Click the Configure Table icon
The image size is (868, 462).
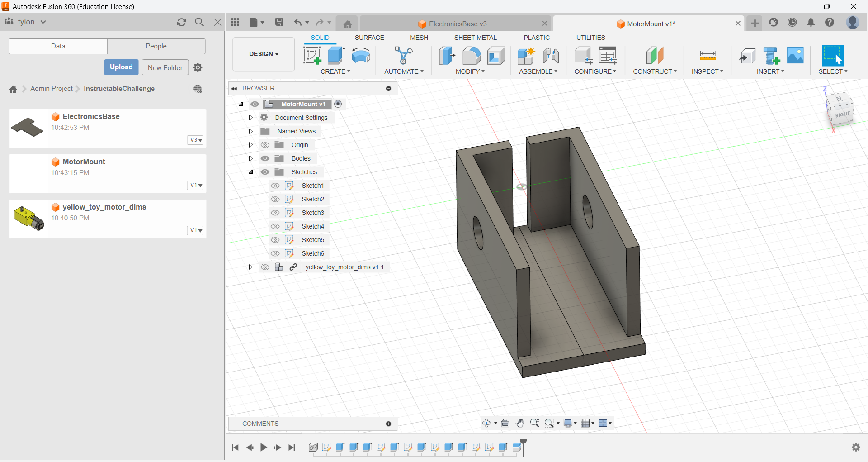(x=608, y=56)
